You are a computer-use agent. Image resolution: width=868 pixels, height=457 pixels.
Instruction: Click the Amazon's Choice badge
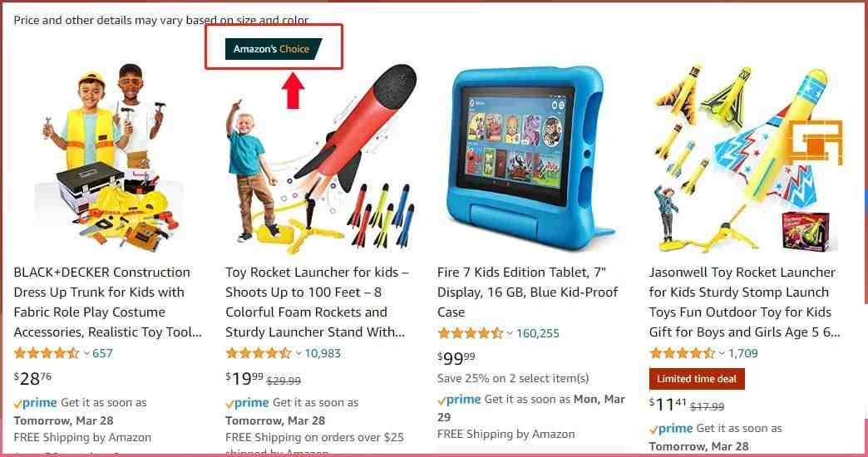click(273, 49)
